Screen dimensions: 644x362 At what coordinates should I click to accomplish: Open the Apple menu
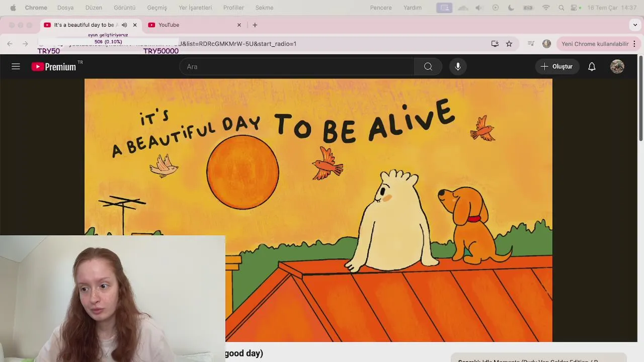pos(13,8)
